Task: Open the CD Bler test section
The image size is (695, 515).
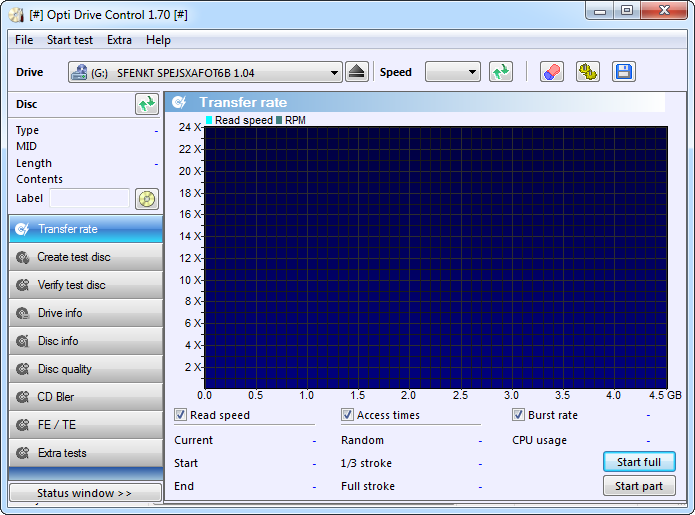Action: tap(86, 396)
